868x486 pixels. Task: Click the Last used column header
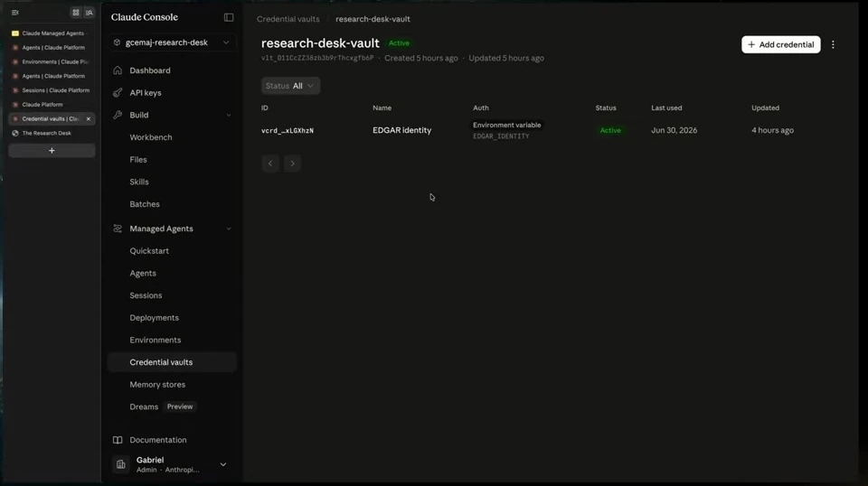[666, 107]
